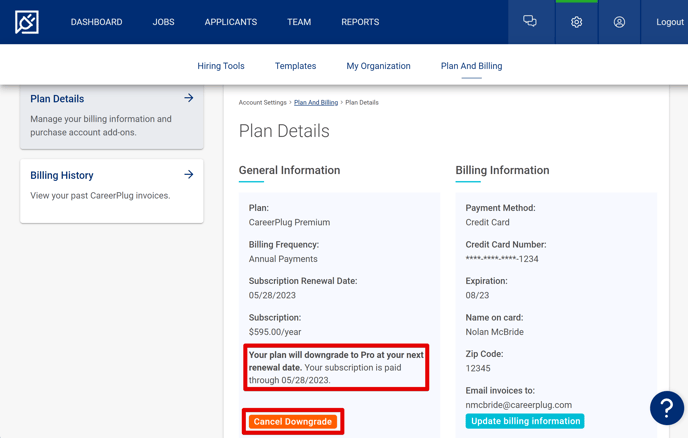Select the Plan And Billing tab

coord(471,66)
